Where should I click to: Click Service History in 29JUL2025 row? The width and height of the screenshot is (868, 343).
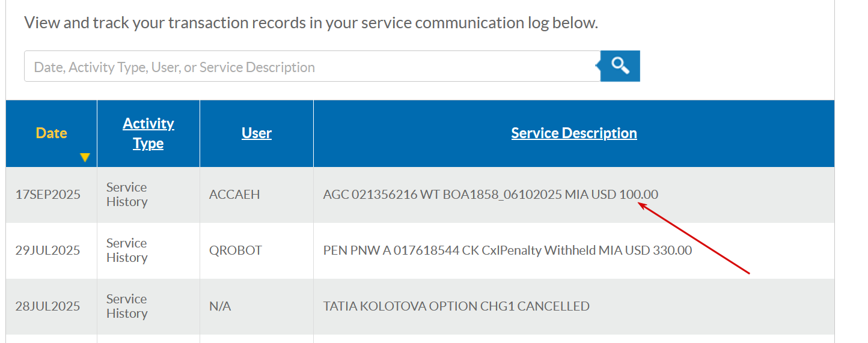pos(127,250)
